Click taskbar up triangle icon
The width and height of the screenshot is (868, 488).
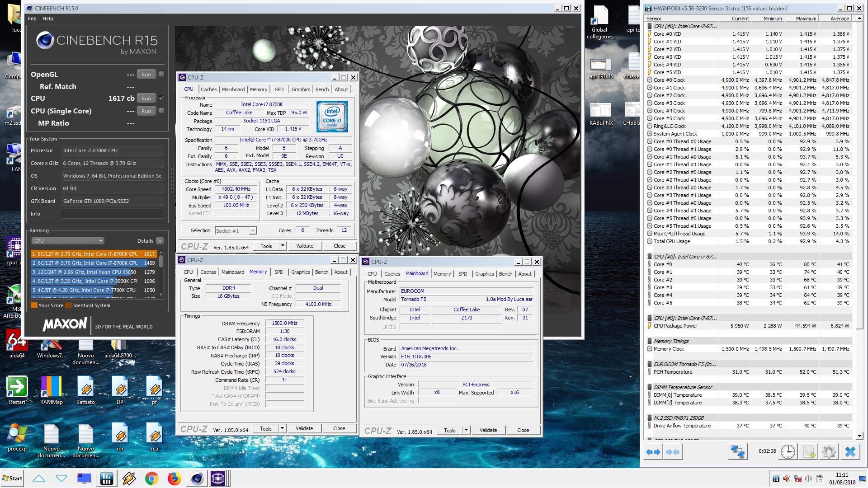click(x=39, y=479)
